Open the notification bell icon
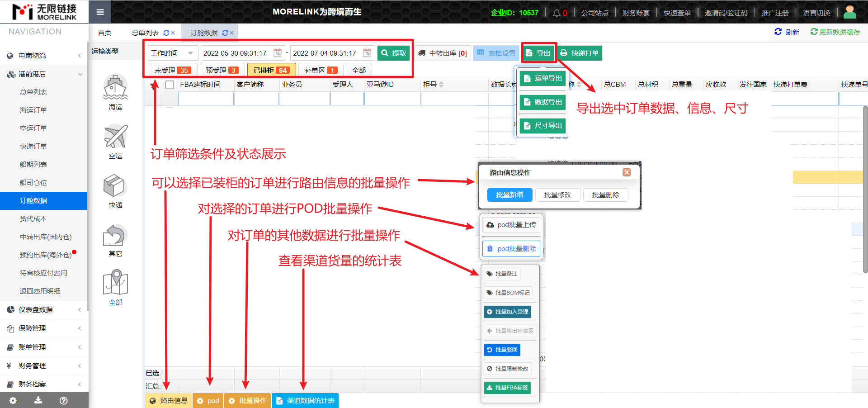 (x=557, y=13)
